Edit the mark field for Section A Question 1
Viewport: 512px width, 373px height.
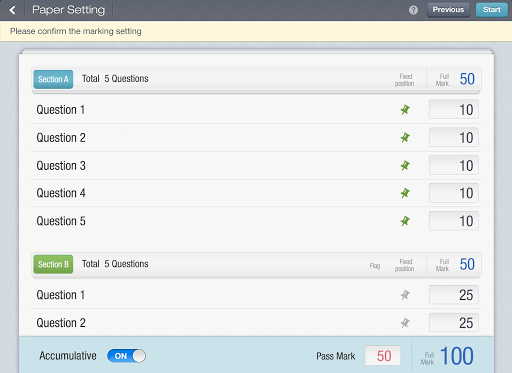pyautogui.click(x=454, y=109)
